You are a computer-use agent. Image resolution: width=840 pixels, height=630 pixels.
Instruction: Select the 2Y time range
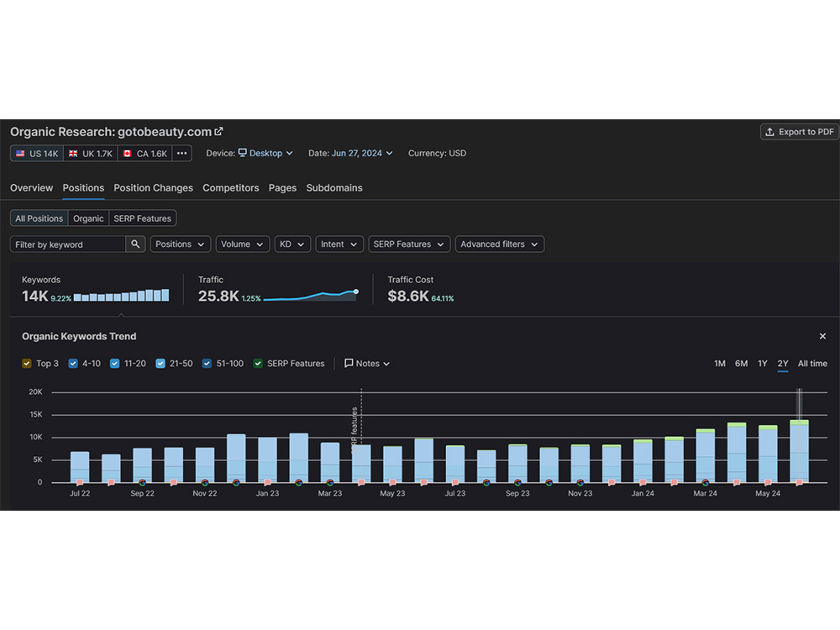(x=783, y=364)
